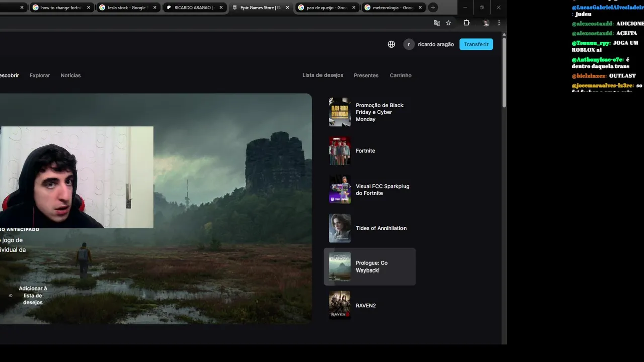Click the @alexcostaxdd ADICIONE chat message
Viewport: 644px width, 362px height.
(x=608, y=24)
